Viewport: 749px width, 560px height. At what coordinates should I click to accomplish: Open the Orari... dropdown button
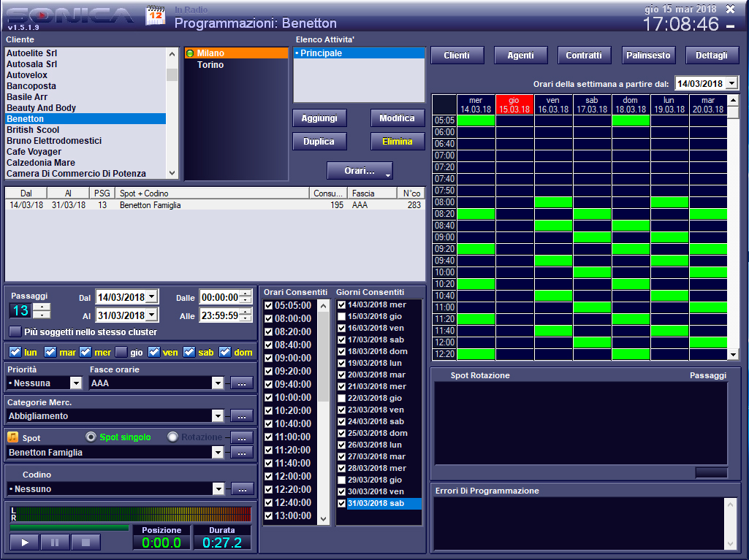[x=360, y=170]
